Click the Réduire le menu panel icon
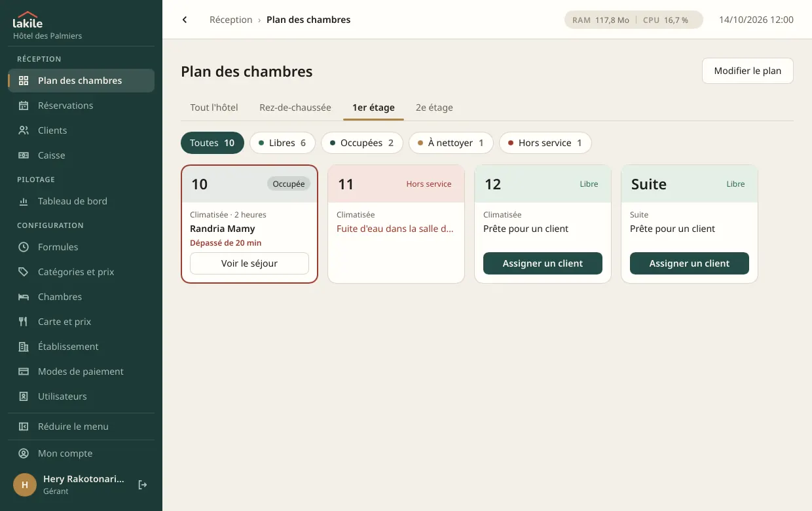This screenshot has width=812, height=511. tap(24, 426)
